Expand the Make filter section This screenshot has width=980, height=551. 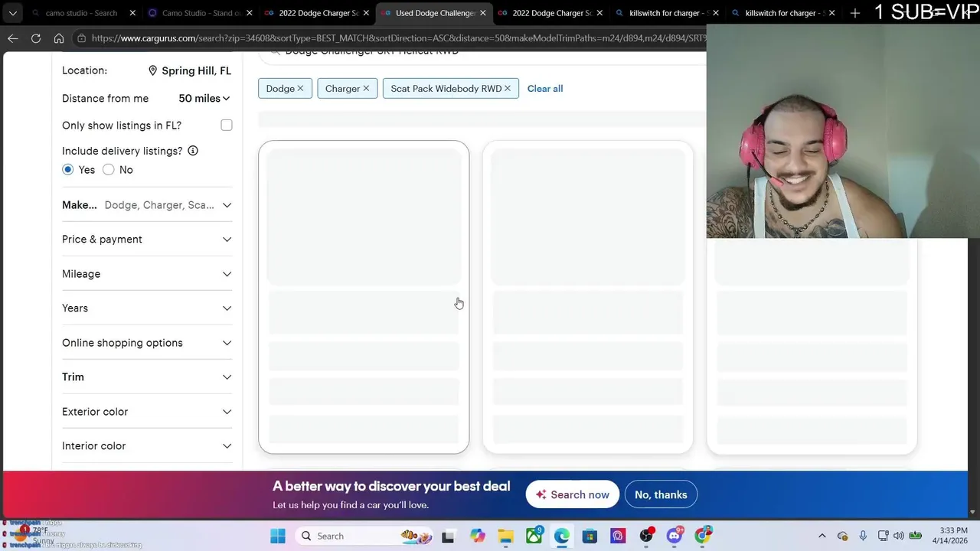(147, 205)
